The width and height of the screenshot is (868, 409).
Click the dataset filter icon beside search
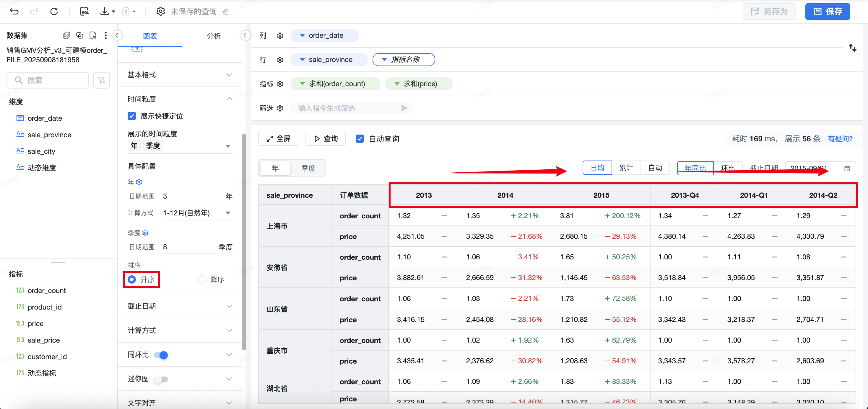[101, 80]
